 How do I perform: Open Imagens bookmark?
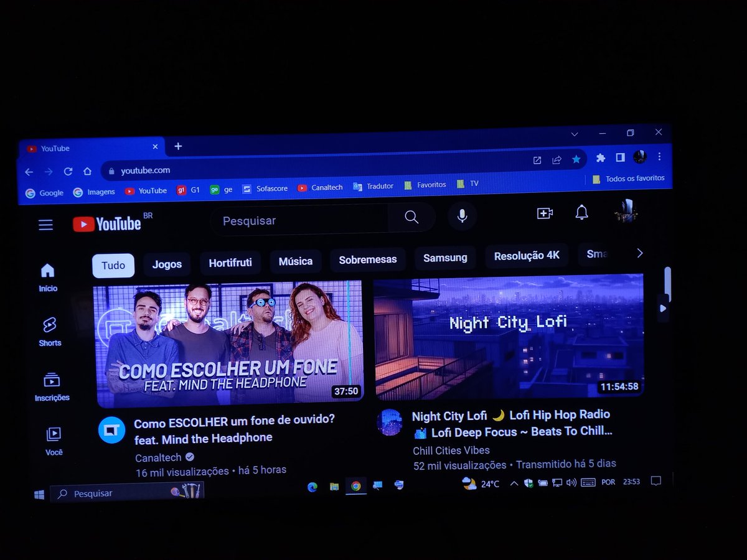[x=94, y=192]
